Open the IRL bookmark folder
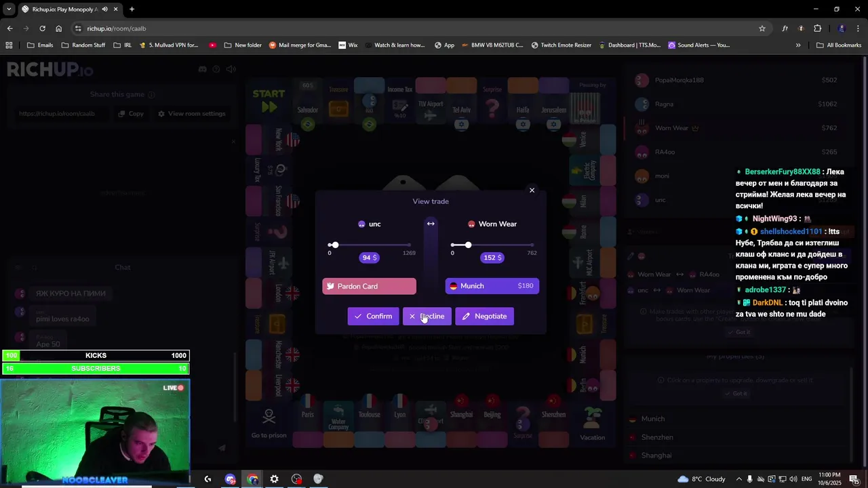Image resolution: width=868 pixels, height=488 pixels. click(123, 45)
